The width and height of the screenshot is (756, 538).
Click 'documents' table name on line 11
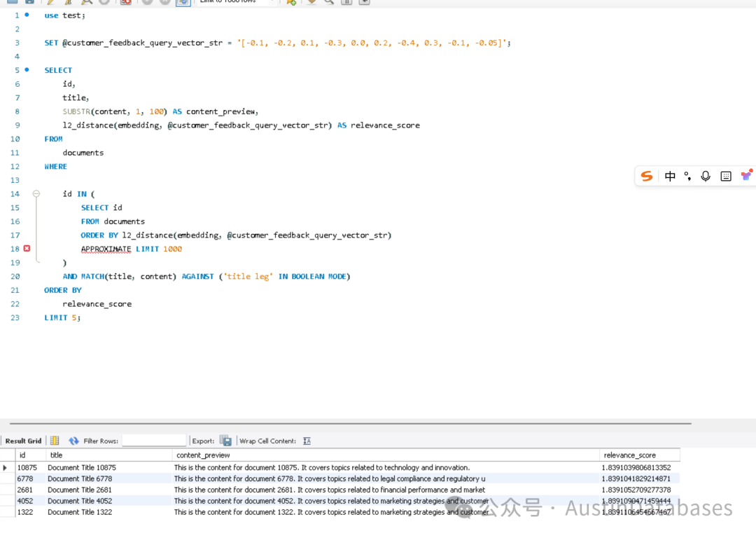83,153
